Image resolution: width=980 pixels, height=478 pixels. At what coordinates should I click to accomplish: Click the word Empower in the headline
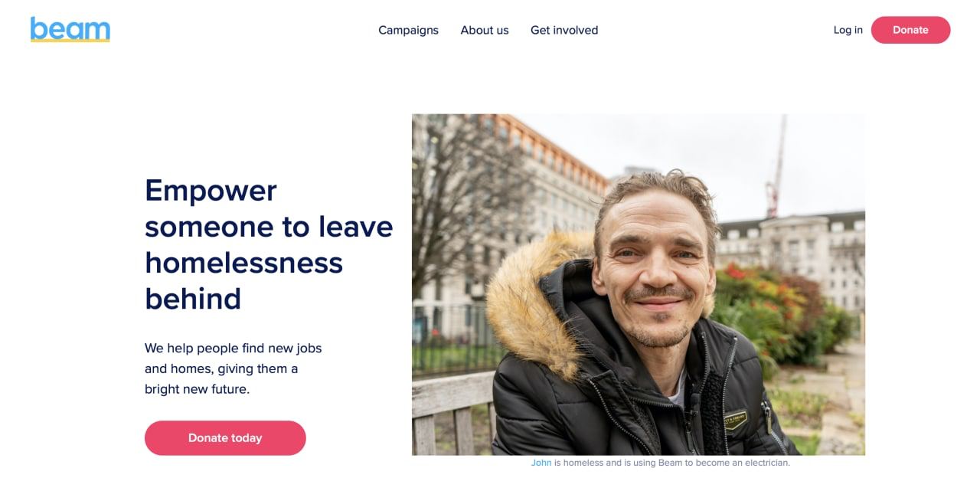point(211,191)
